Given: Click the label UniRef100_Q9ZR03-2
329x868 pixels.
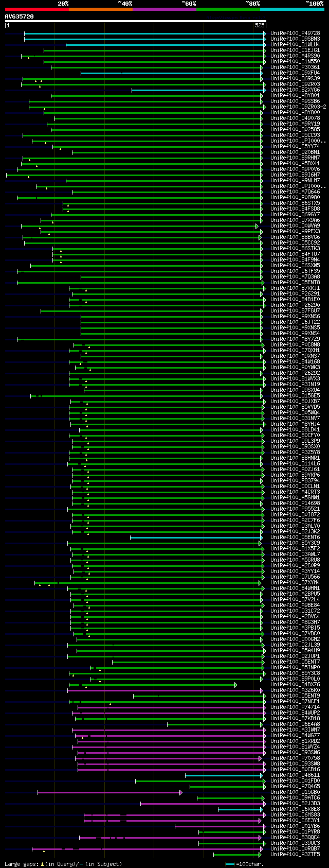Looking at the screenshot, I should [298, 107].
